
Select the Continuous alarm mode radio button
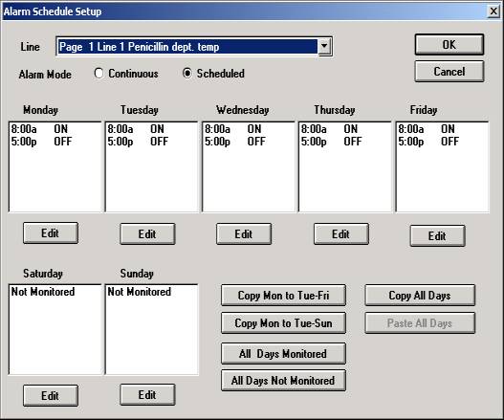[x=99, y=74]
